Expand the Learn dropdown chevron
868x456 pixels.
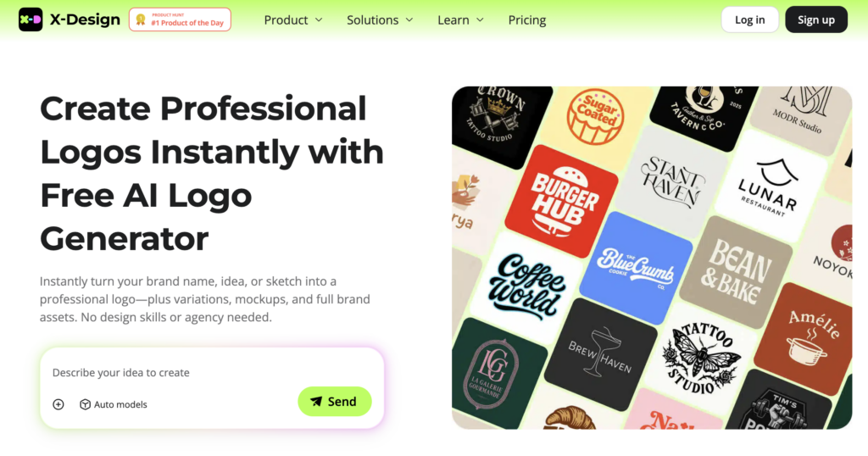[x=480, y=20]
